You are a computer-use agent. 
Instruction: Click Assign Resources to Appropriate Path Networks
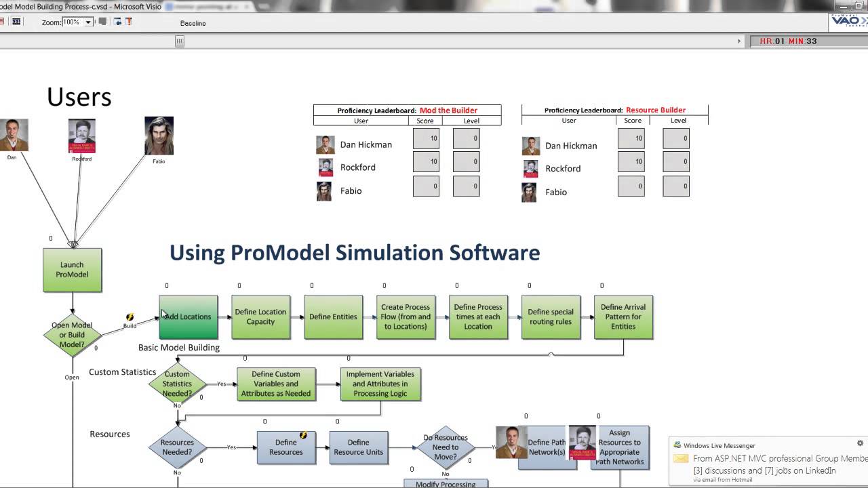[619, 447]
